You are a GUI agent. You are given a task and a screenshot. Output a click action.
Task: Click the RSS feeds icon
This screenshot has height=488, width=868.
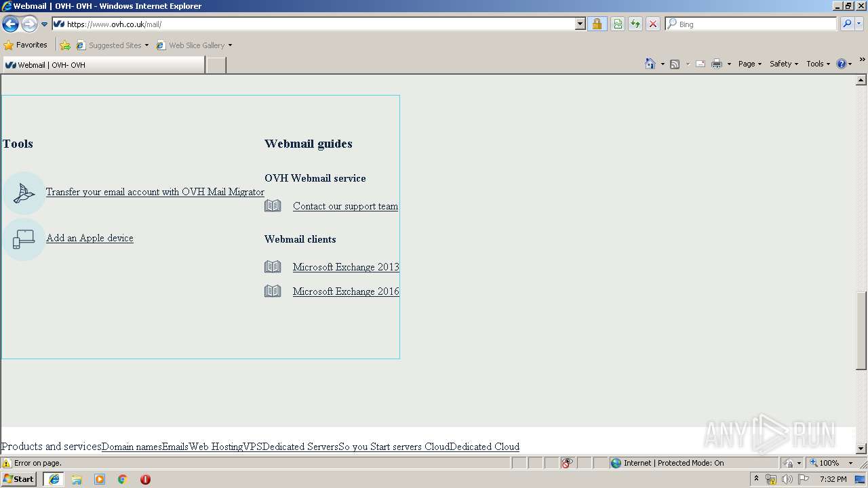pyautogui.click(x=675, y=64)
